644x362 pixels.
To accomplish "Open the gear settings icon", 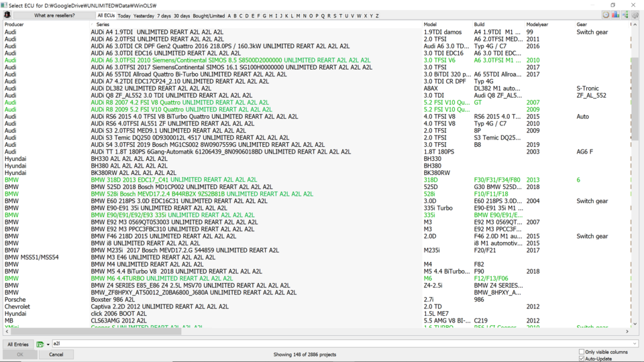I will (635, 15).
